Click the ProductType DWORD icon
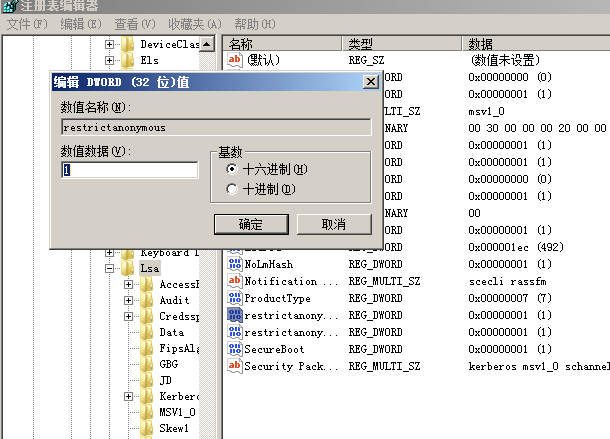This screenshot has height=439, width=610. pyautogui.click(x=235, y=298)
